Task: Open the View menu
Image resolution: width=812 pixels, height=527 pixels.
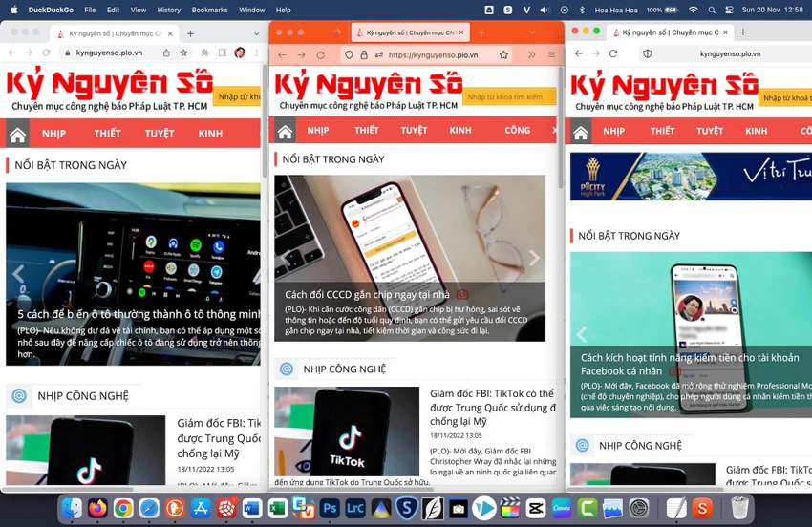Action: [139, 10]
